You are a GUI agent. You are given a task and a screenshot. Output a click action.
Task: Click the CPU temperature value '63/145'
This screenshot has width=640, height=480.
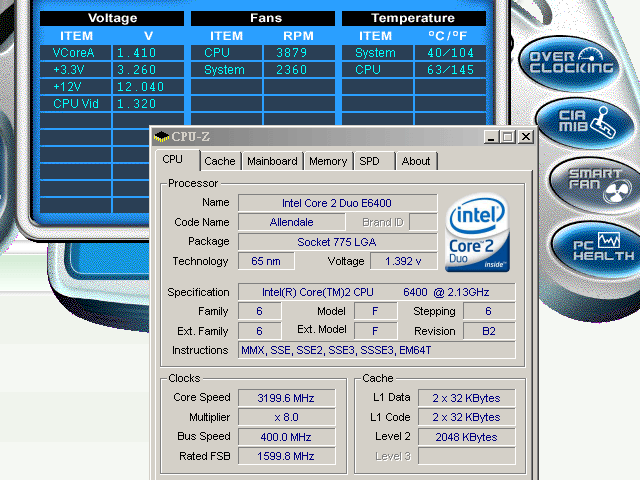pyautogui.click(x=450, y=70)
